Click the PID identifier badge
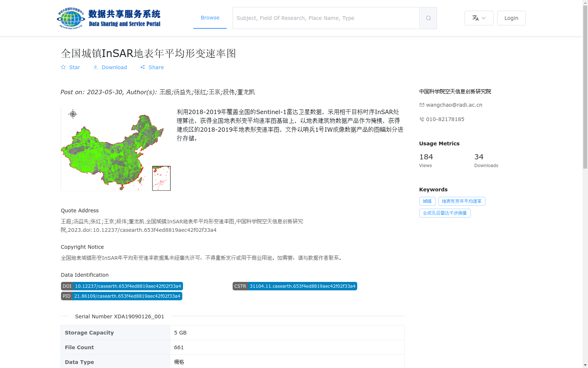 [x=122, y=296]
